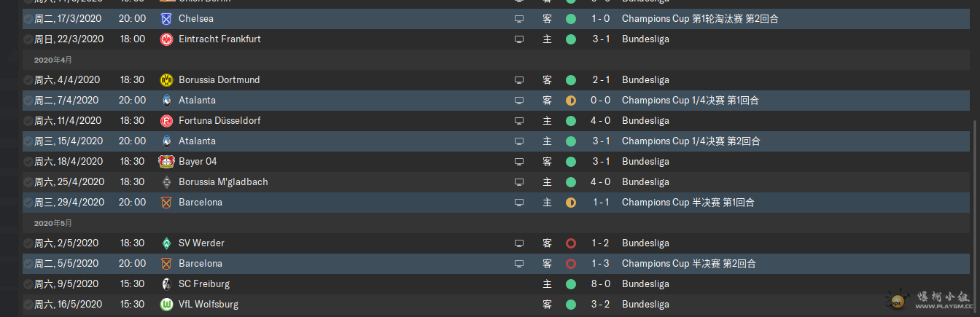Click the TV broadcast icon on Atalanta 7/4 row
The width and height of the screenshot is (980, 317).
click(x=519, y=100)
